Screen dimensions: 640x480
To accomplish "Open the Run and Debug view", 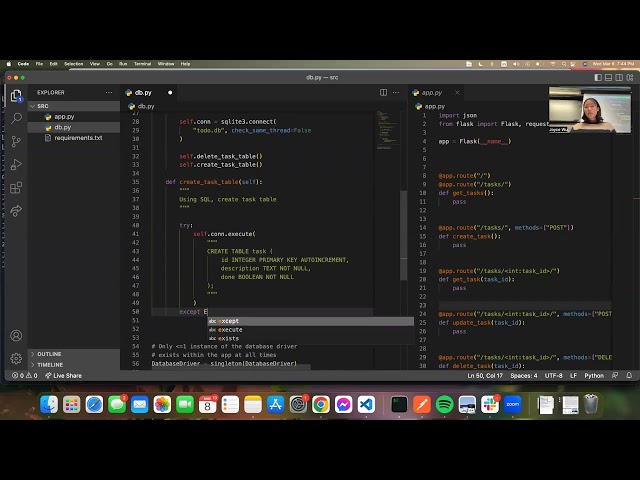I will coord(16,164).
